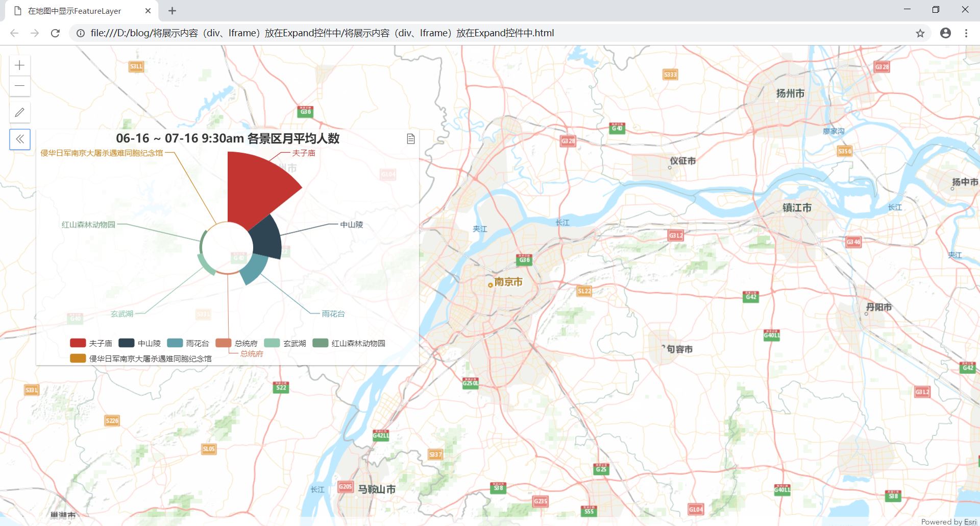Viewport: 980px width, 526px height.
Task: Click the G2501 highway shield
Action: point(471,382)
